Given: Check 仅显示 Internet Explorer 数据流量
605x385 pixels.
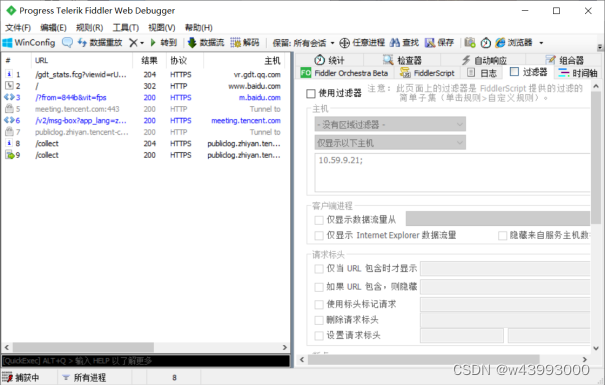Looking at the screenshot, I should 319,235.
